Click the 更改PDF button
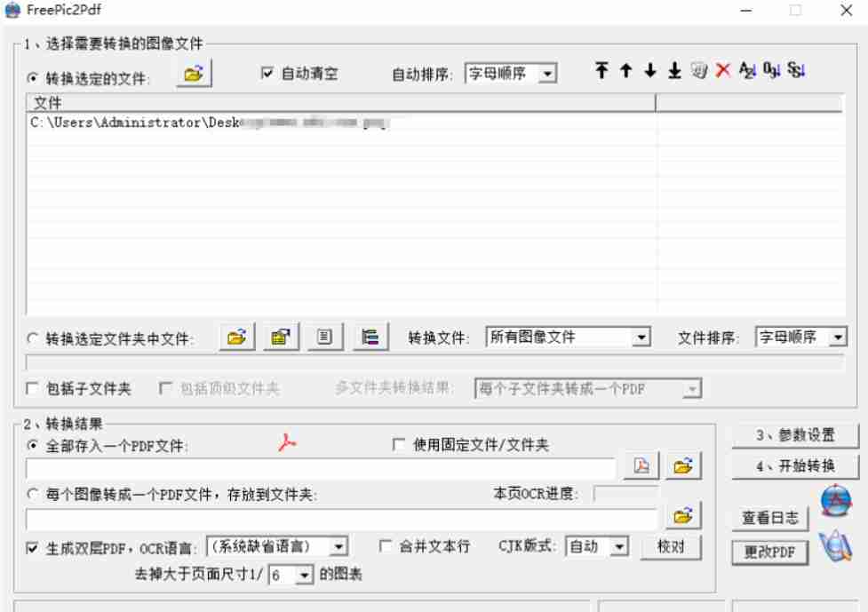 pos(770,552)
